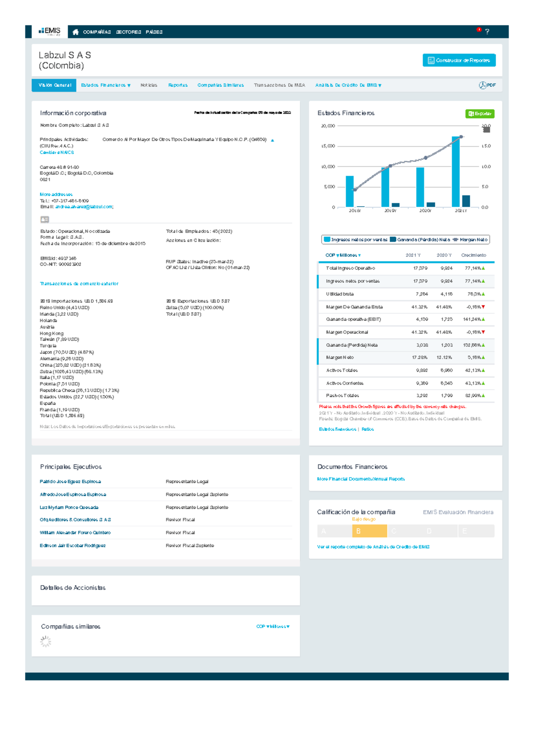The width and height of the screenshot is (534, 756).
Task: Select the Activos Corrientes row
Action: [406, 383]
